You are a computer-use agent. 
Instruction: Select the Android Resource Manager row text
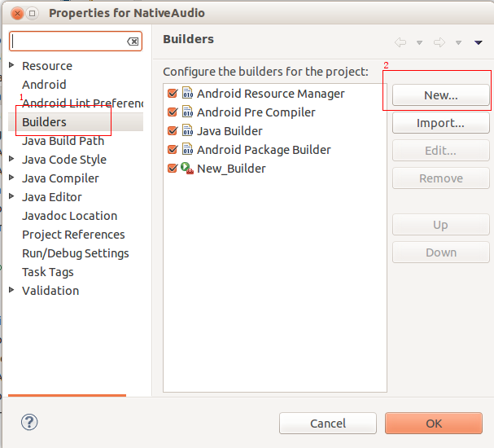click(x=271, y=94)
